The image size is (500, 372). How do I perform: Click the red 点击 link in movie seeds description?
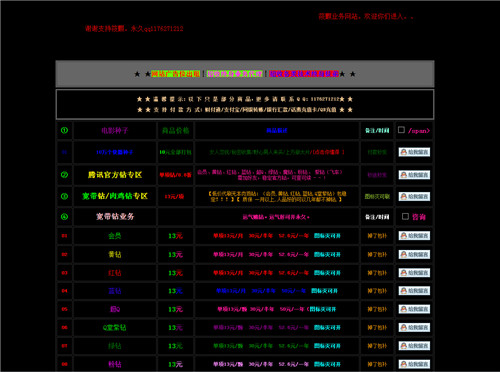coord(328,152)
